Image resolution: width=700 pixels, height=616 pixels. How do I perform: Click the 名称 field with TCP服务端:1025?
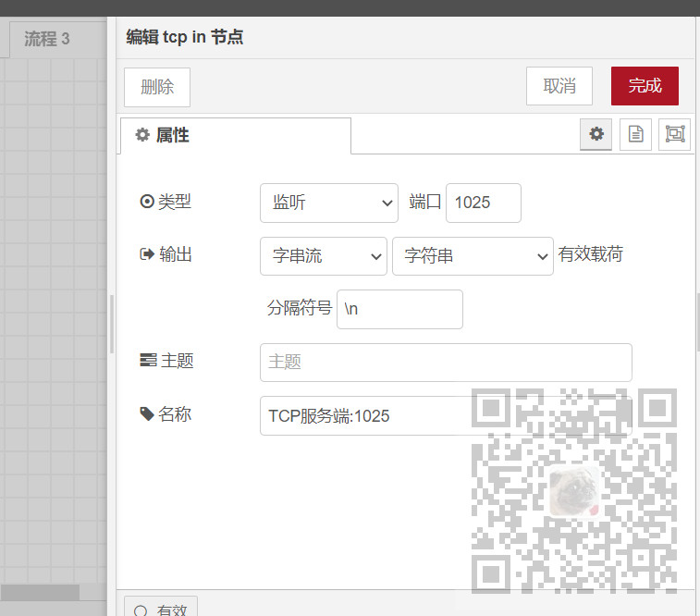(x=446, y=415)
